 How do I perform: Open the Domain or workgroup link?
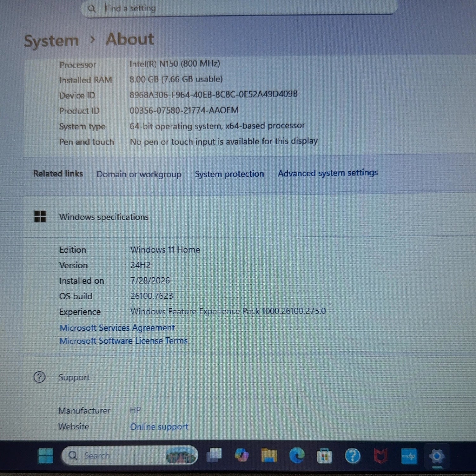coord(139,174)
